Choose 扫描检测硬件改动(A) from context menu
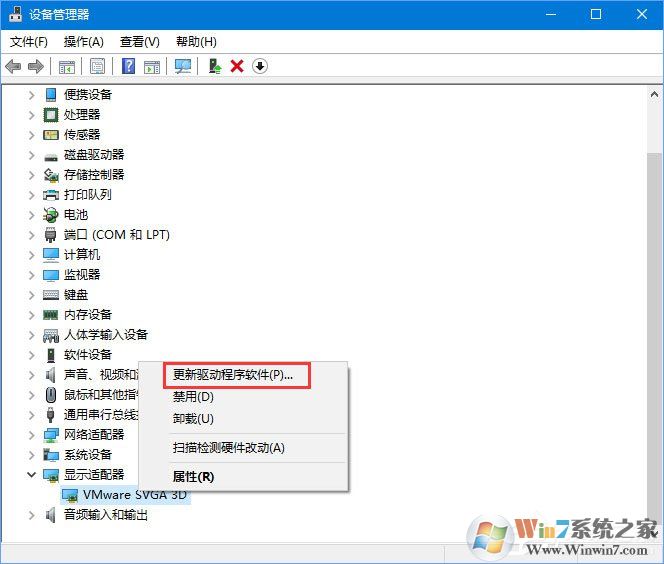This screenshot has width=664, height=564. click(x=244, y=448)
